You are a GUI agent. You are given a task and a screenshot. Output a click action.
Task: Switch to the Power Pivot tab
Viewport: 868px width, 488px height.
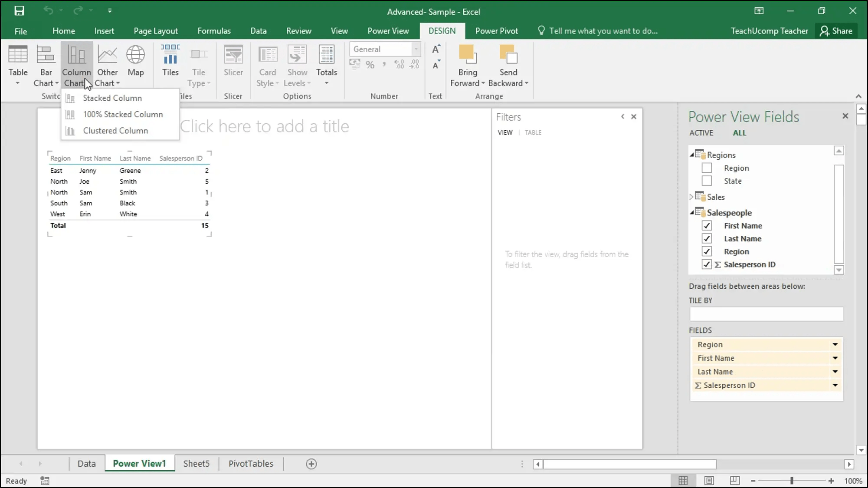497,30
